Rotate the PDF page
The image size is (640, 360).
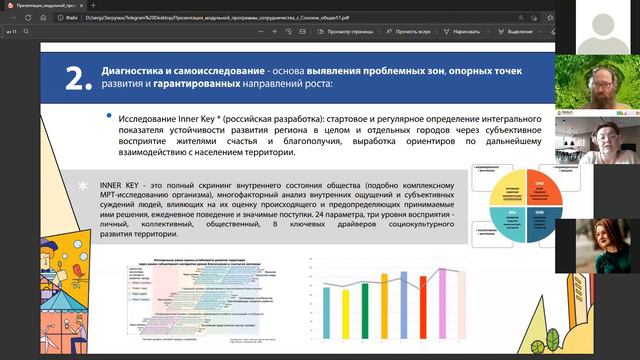(289, 31)
